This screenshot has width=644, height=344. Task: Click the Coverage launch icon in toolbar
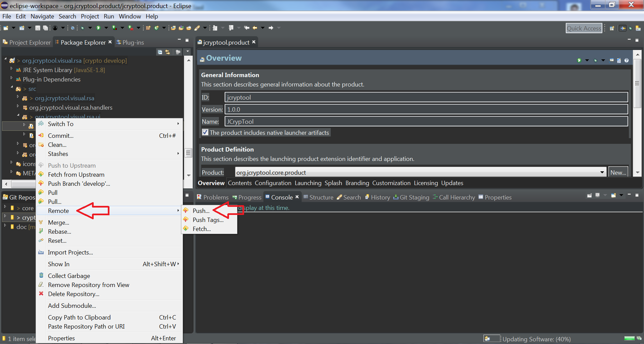114,28
